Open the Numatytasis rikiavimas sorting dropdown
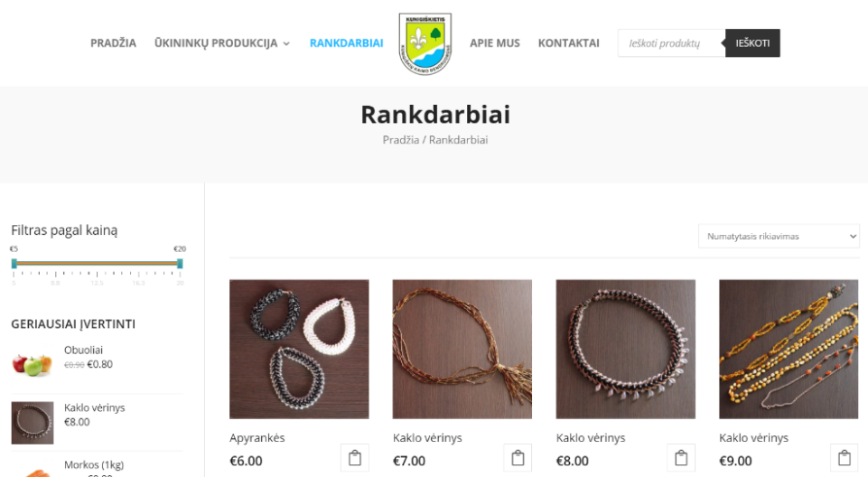Image resolution: width=868 pixels, height=477 pixels. click(x=779, y=237)
